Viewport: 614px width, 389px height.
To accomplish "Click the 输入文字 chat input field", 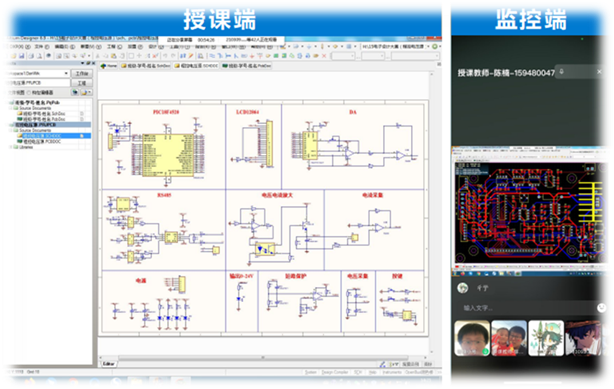I will coord(525,308).
